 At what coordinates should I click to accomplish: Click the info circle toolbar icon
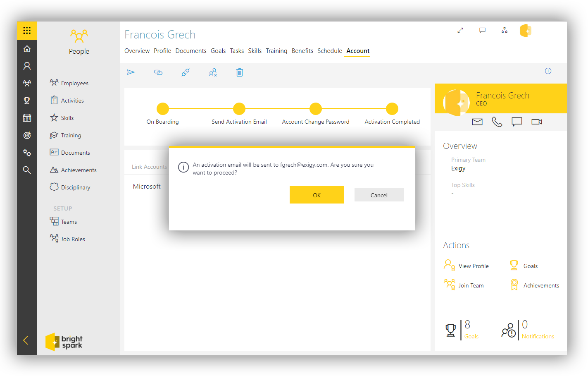548,71
